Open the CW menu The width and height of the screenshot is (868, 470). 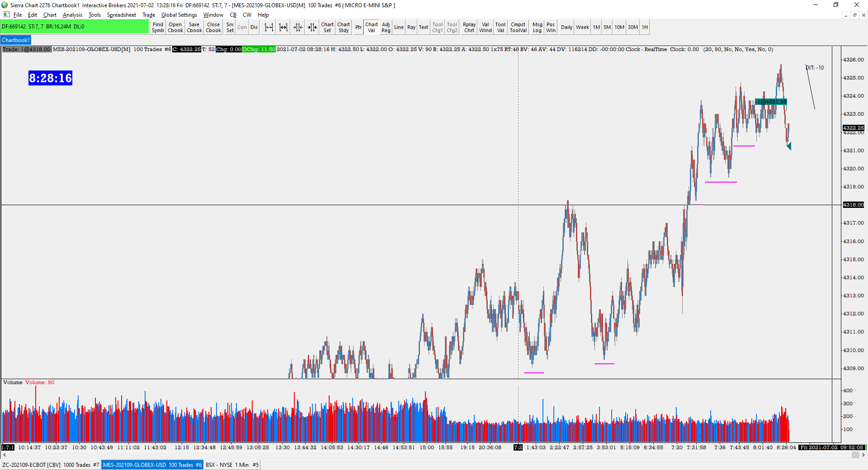(247, 15)
